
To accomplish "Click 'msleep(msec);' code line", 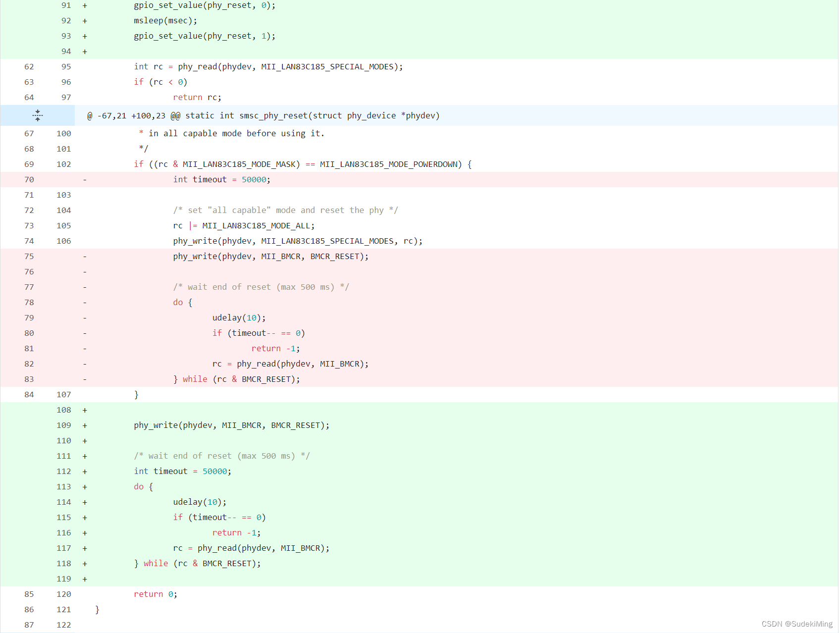I will pos(165,20).
